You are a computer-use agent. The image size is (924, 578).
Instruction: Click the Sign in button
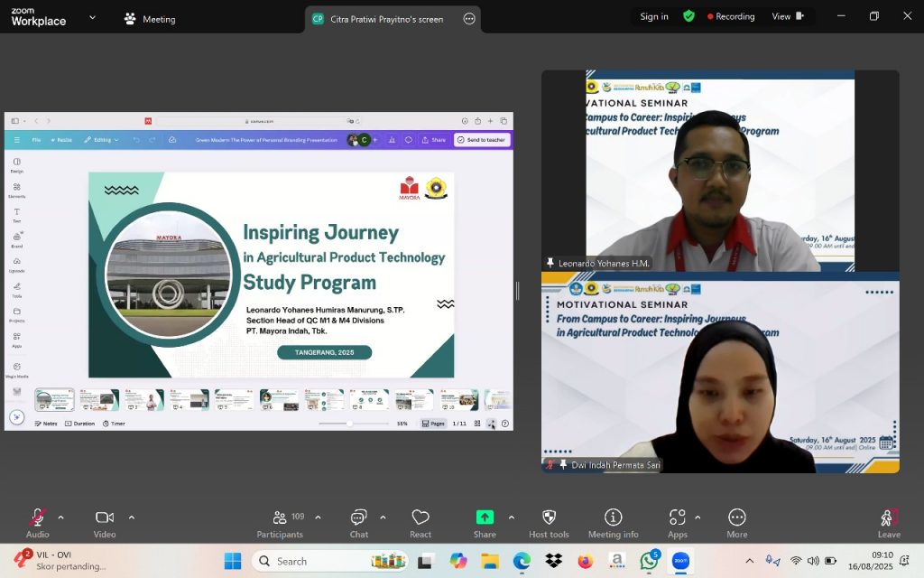pyautogui.click(x=654, y=16)
